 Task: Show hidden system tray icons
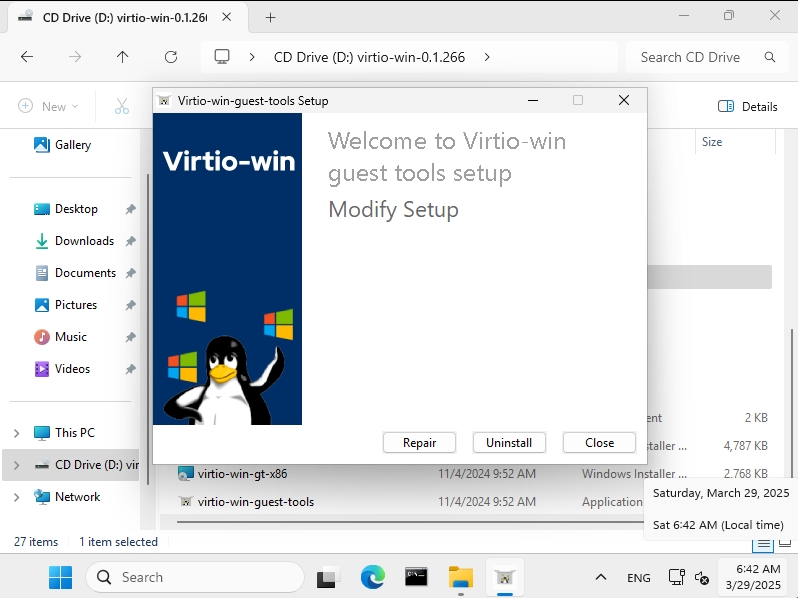point(601,578)
